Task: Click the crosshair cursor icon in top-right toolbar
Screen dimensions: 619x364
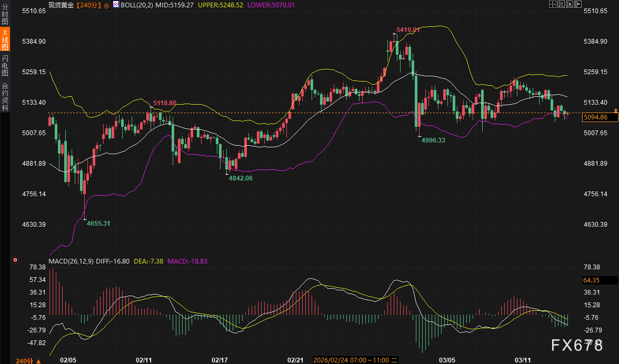Action: pyautogui.click(x=552, y=4)
